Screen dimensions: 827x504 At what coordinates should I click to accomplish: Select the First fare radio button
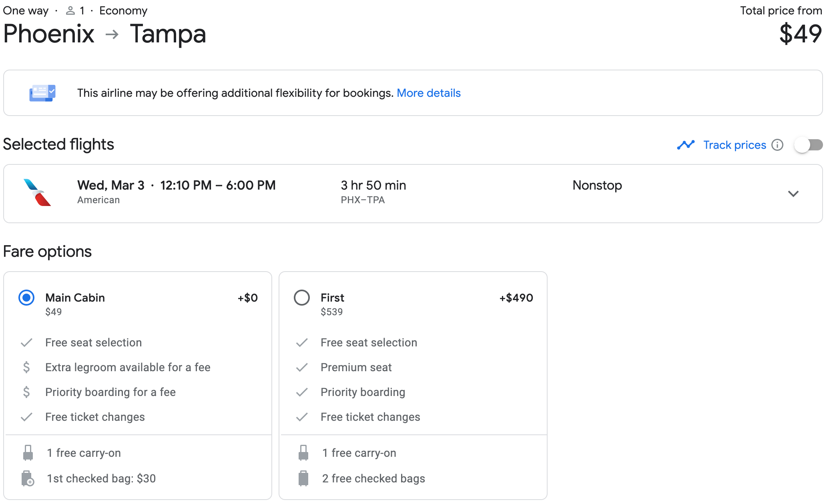click(302, 298)
